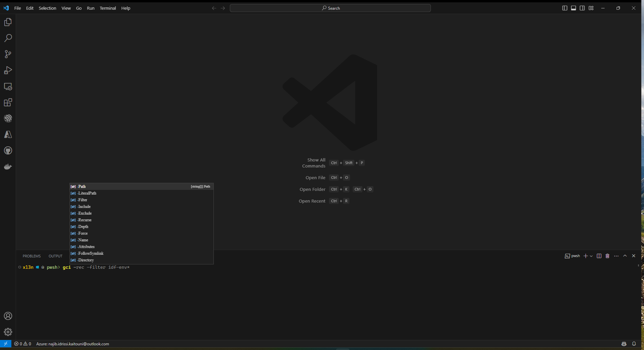Image resolution: width=644 pixels, height=350 pixels.
Task: Open the Azure view icon
Action: (x=8, y=134)
